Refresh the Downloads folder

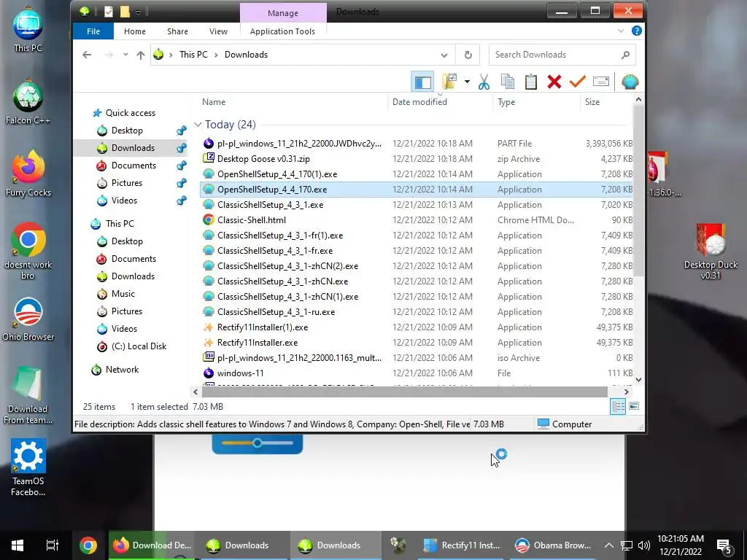pos(468,55)
